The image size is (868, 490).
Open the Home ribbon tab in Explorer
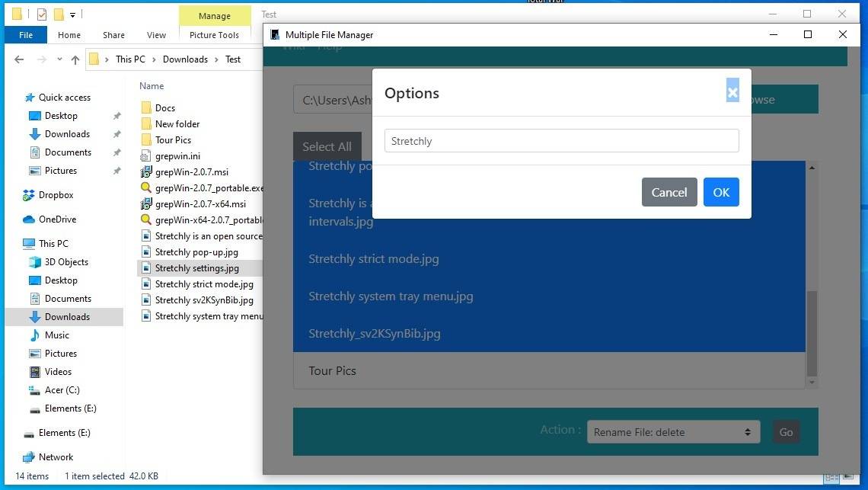(69, 35)
